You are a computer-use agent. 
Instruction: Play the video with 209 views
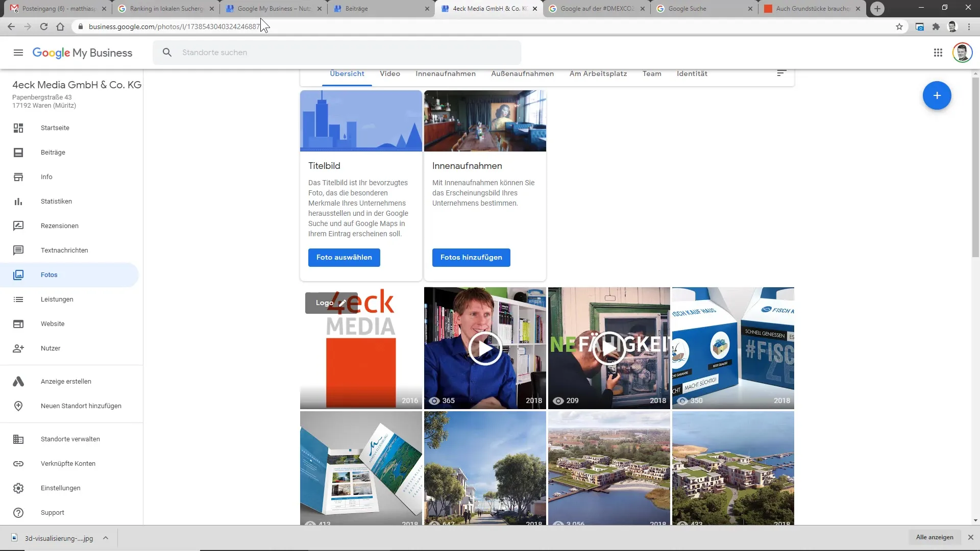tap(609, 348)
